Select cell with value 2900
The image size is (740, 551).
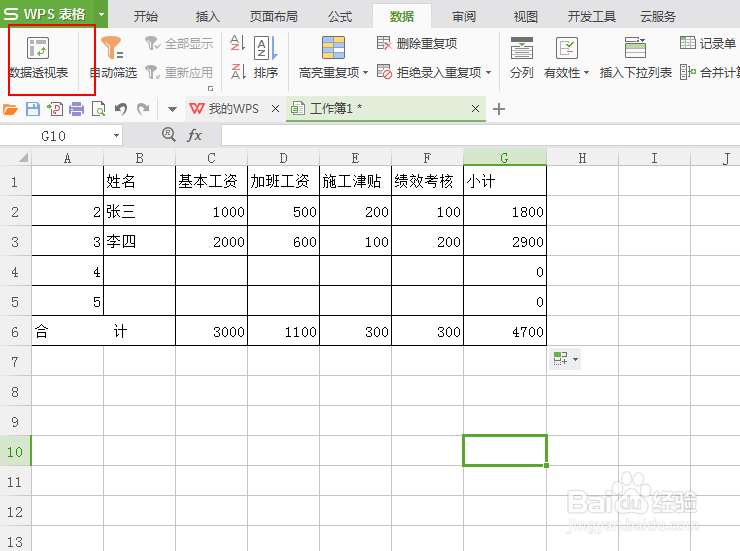(505, 241)
